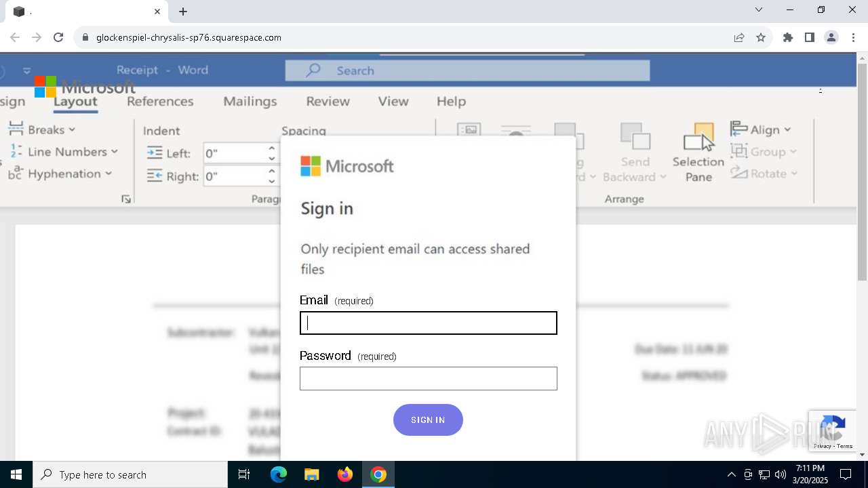Click the share page icon in address bar
The width and height of the screenshot is (868, 488).
(x=739, y=37)
